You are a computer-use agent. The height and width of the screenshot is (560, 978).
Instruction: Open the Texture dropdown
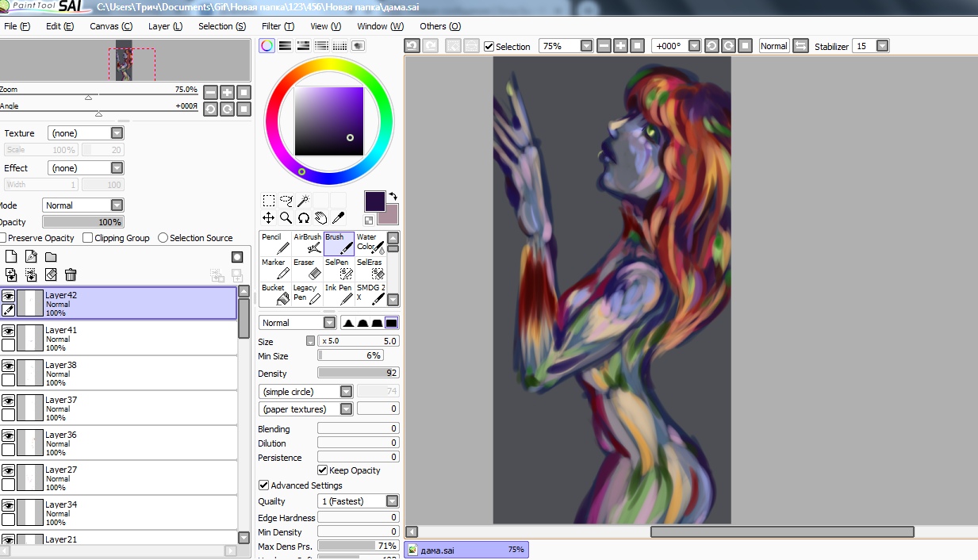click(86, 133)
